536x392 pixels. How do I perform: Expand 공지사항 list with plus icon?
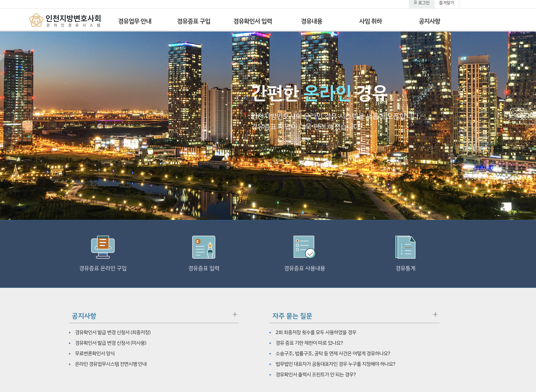tap(235, 314)
